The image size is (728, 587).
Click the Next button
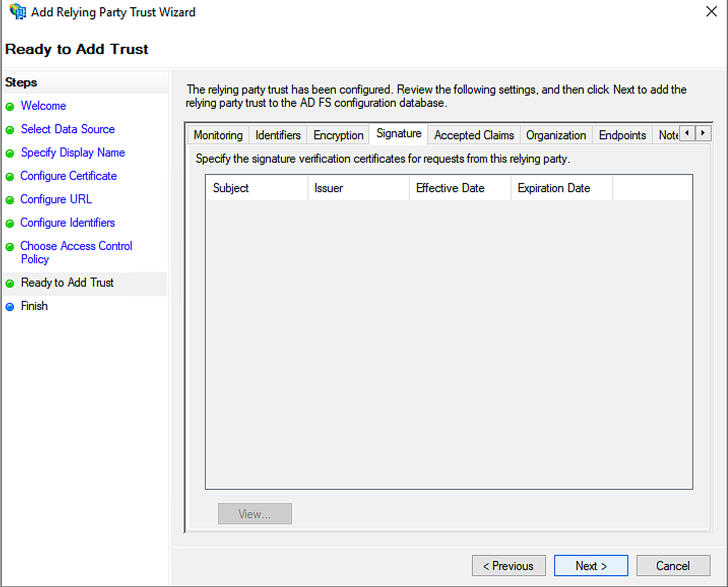[x=591, y=566]
